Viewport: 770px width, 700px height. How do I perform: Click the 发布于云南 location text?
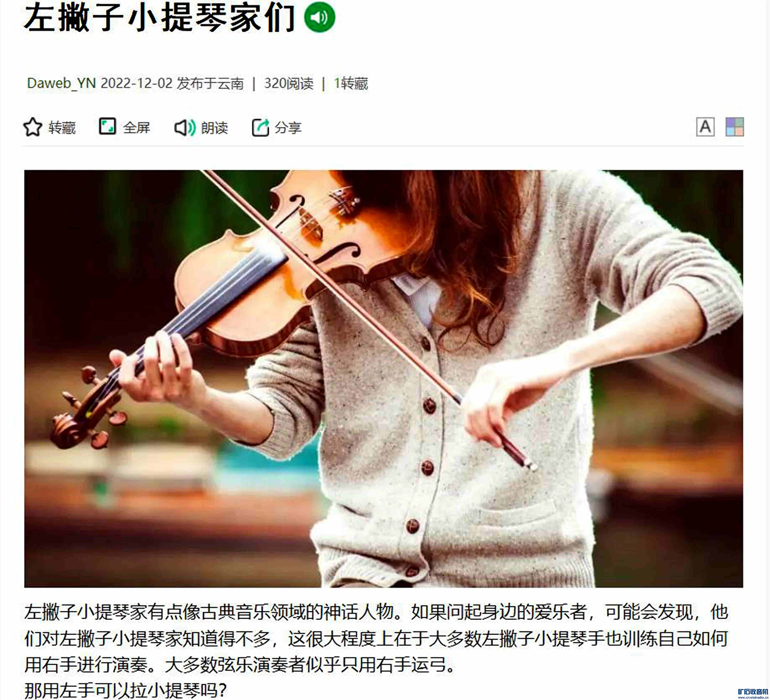click(210, 83)
